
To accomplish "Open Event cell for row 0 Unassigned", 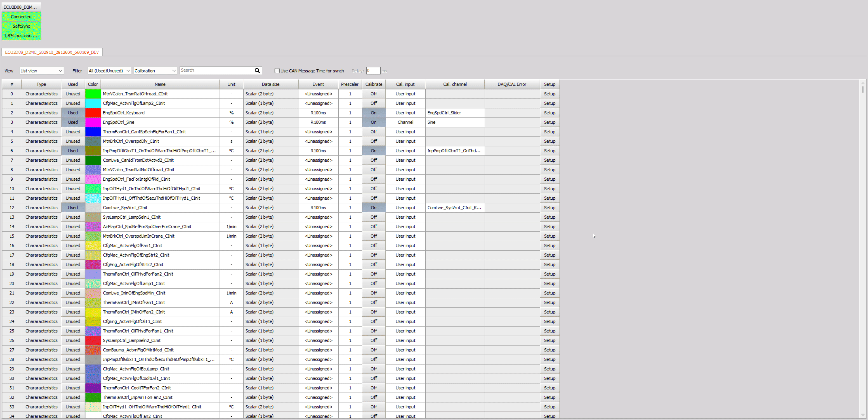I will 318,94.
